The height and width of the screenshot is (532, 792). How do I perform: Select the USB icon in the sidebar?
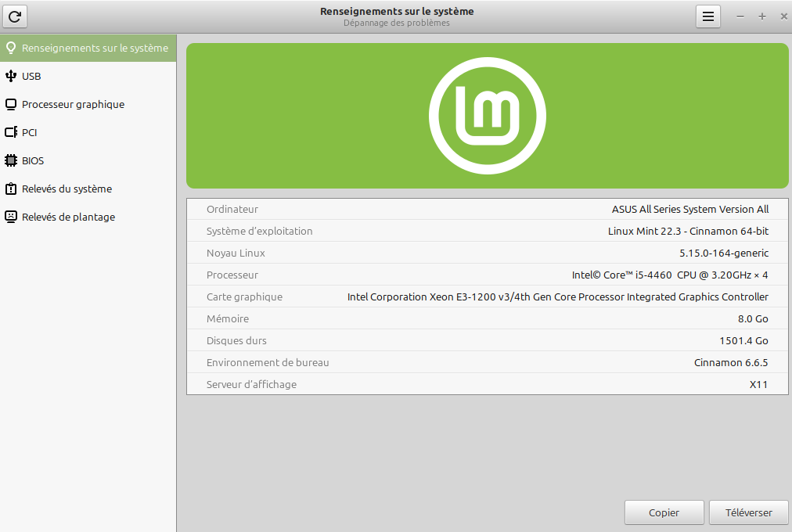click(11, 76)
